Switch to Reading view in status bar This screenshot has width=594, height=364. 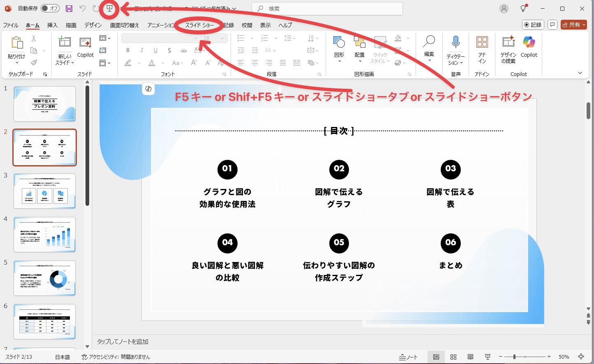coord(471,357)
